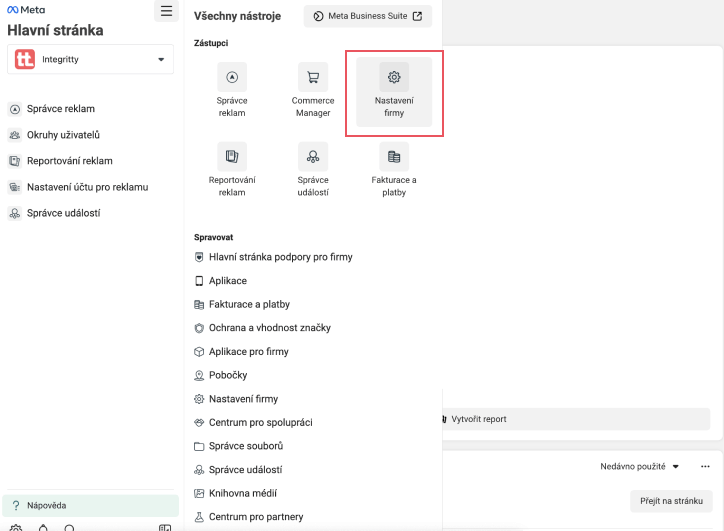Click the Meta Business Suite button
724x531 pixels.
pyautogui.click(x=367, y=16)
